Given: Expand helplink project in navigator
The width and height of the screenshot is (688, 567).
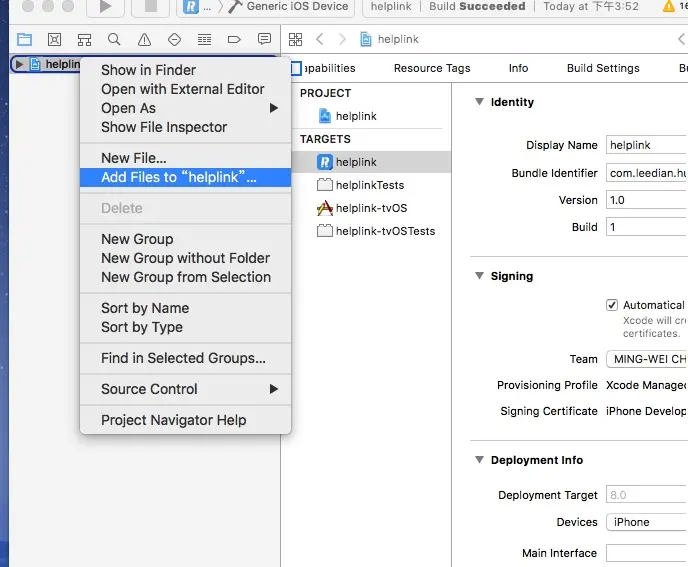Looking at the screenshot, I should point(19,64).
